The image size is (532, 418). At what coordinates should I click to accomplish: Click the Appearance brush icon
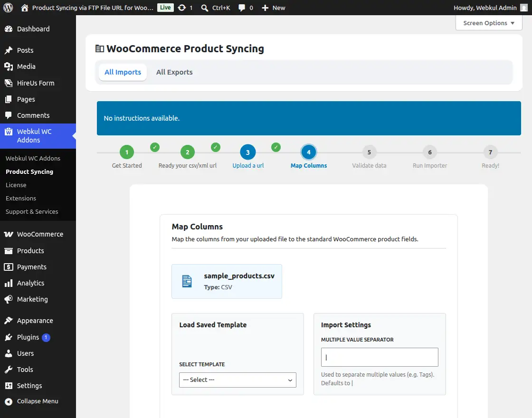click(x=9, y=321)
